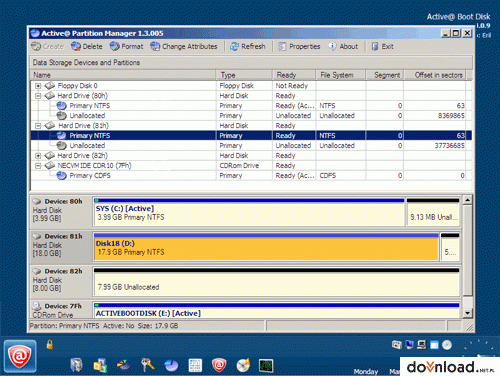Select Unallocated space icon under Hard Drive 81h
500x376 pixels.
[x=61, y=146]
